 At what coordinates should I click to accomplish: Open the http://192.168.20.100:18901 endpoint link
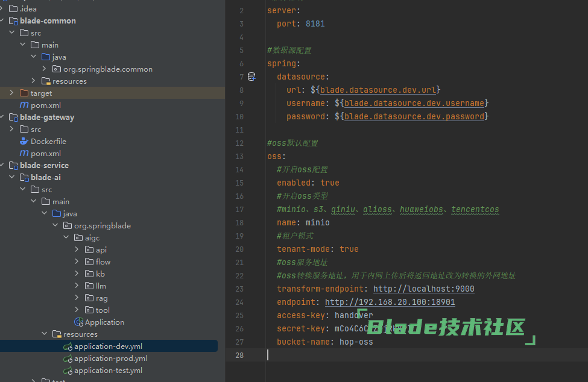(x=390, y=302)
